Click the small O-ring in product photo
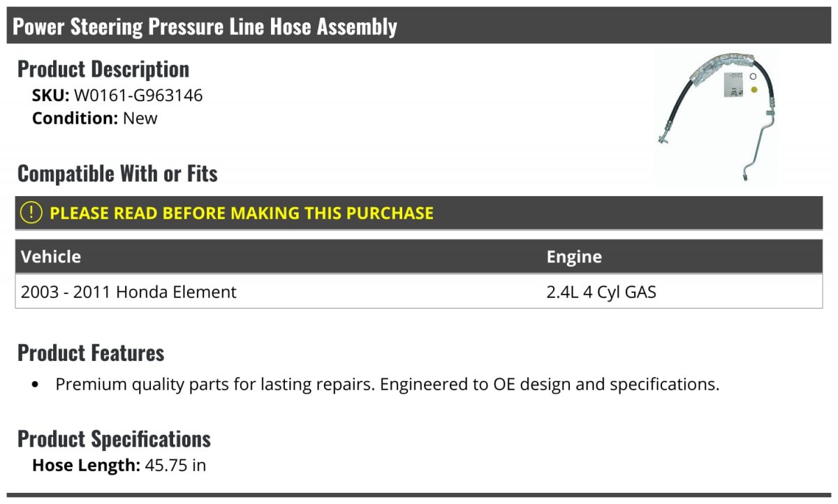Screen dimensions: 838x504 pos(754,77)
